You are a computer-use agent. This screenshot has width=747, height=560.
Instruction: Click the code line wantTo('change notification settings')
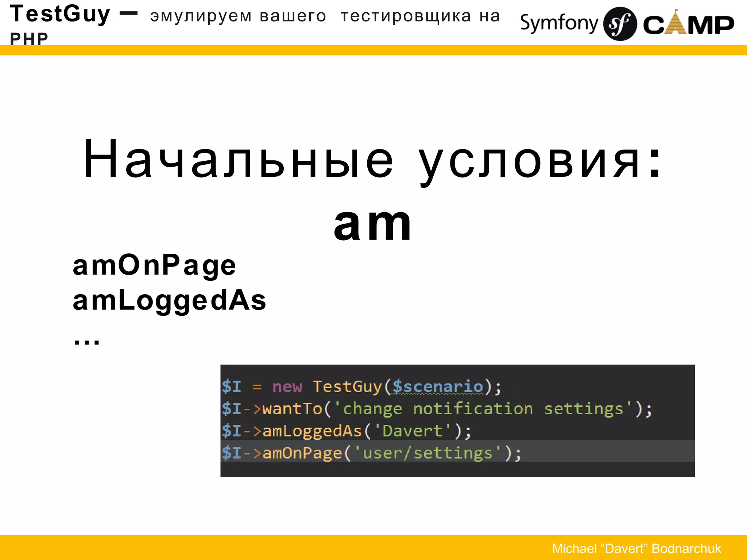437,409
